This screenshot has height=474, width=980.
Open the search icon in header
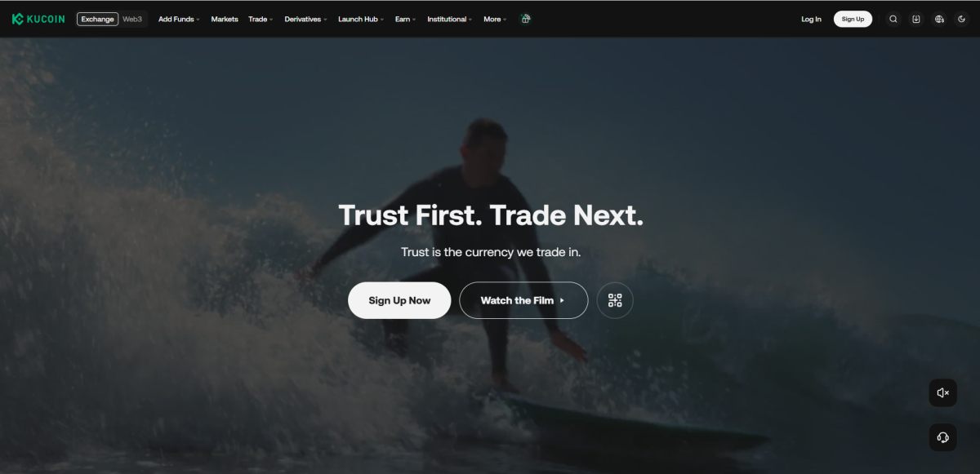893,19
